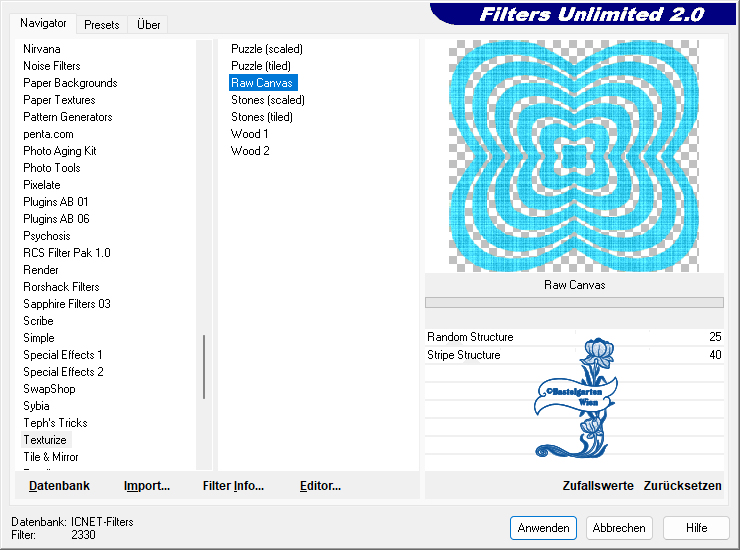The height and width of the screenshot is (550, 740).
Task: Click the filter preview image
Action: tap(573, 155)
